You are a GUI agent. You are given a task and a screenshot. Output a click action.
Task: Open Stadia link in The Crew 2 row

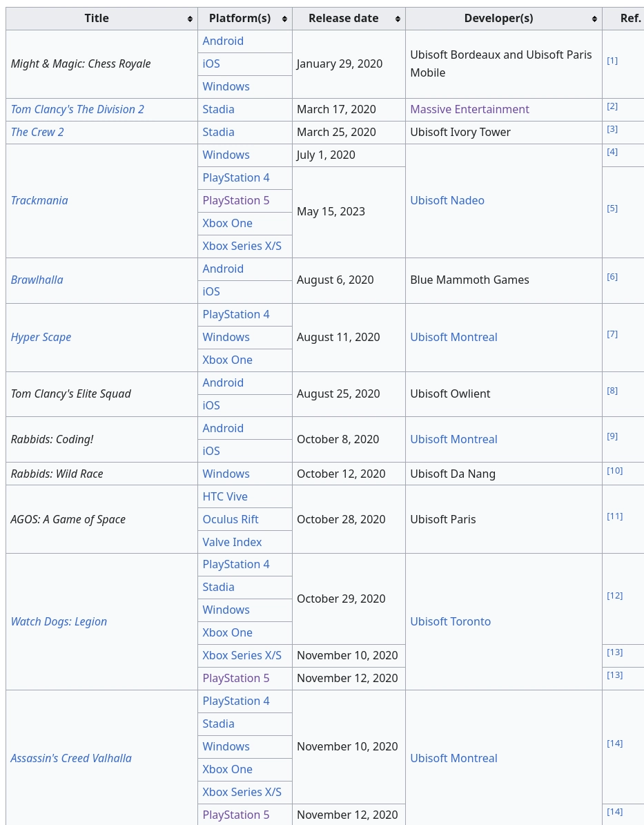[x=218, y=132]
